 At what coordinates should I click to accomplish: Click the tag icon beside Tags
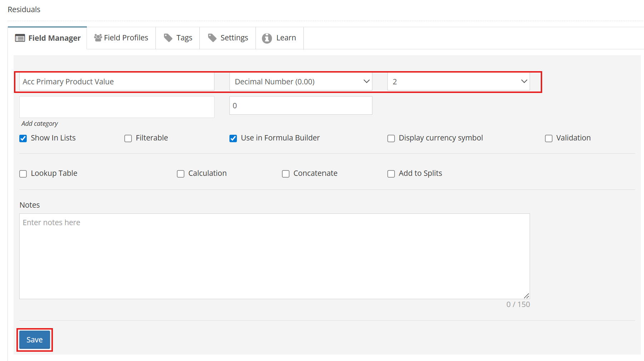click(x=168, y=38)
